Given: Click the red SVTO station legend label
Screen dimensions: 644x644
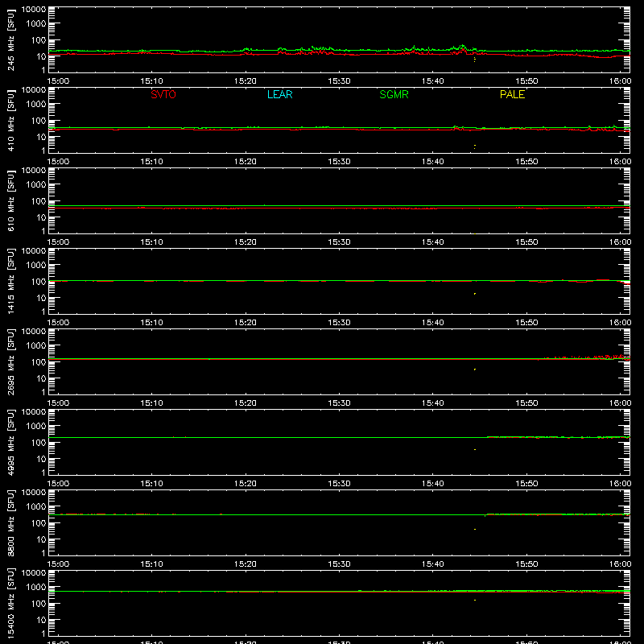Looking at the screenshot, I should pos(163,94).
